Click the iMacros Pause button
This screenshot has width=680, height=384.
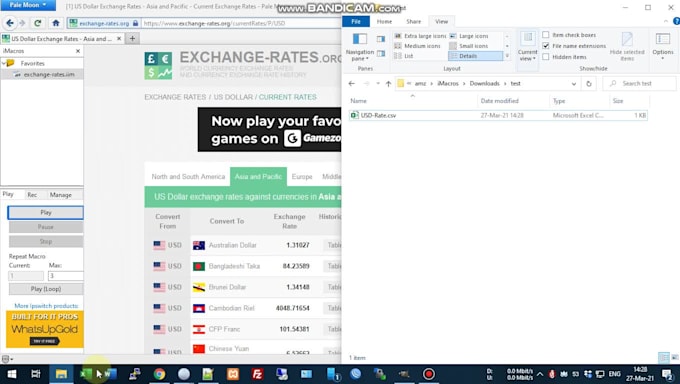[x=46, y=227]
